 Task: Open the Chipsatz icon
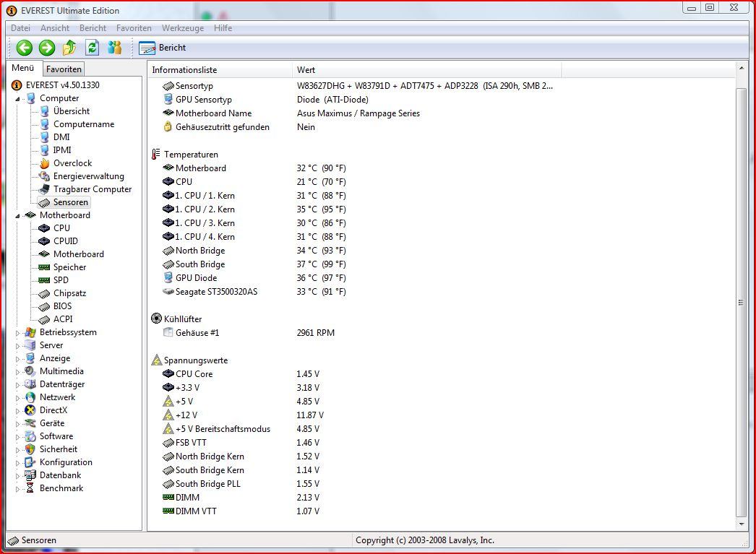[44, 293]
